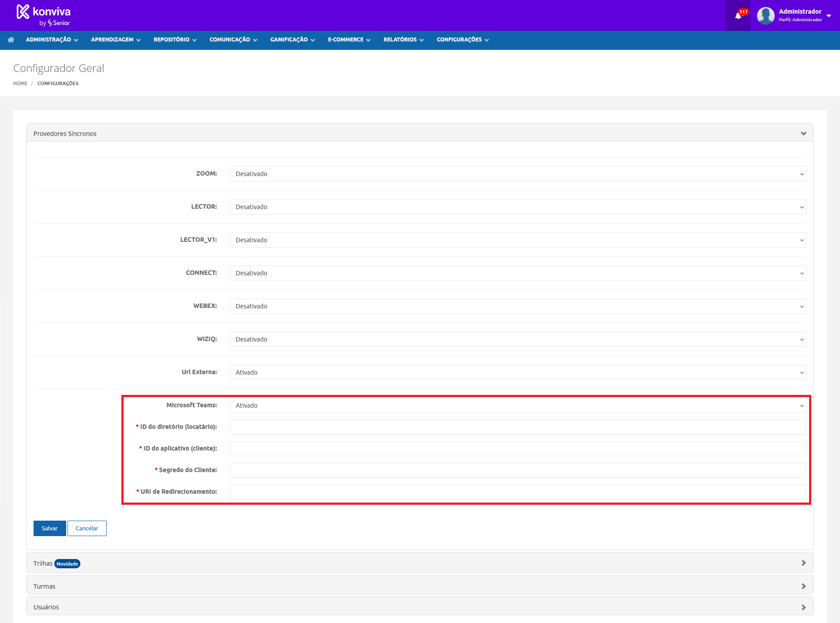Expand the Trilhas section
Viewport: 840px width, 623px height.
(420, 563)
